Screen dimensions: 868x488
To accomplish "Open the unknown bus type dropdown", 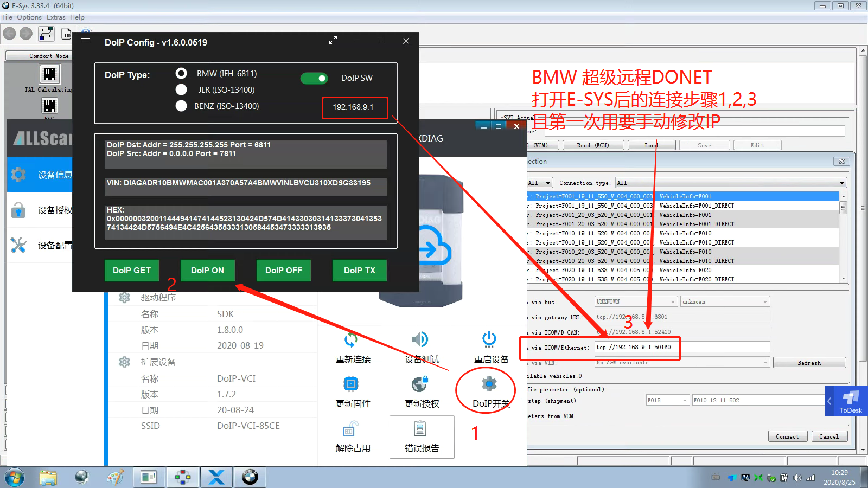I will click(725, 301).
